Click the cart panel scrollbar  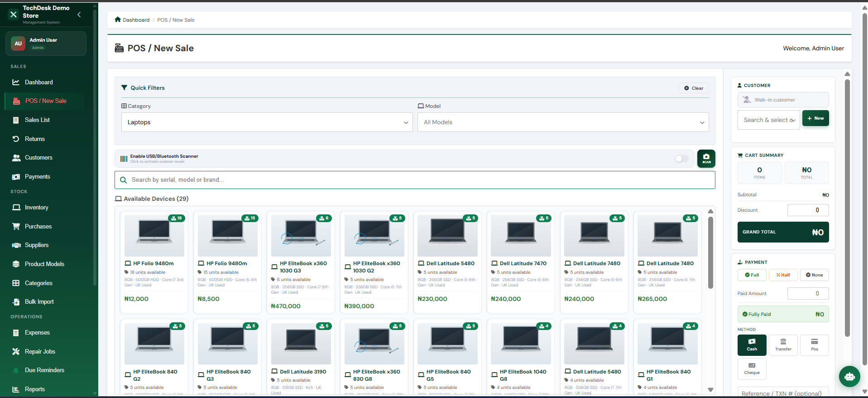[847, 209]
